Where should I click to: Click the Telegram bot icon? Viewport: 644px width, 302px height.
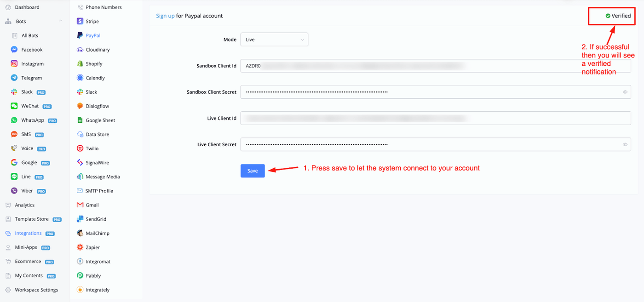[14, 78]
